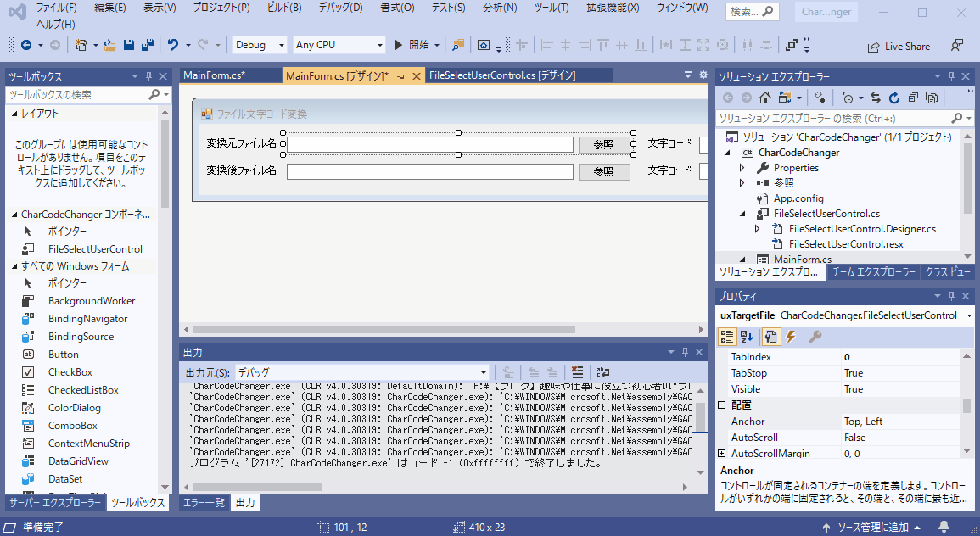Image resolution: width=980 pixels, height=536 pixels.
Task: Save the current file with single-disk icon
Action: [129, 45]
